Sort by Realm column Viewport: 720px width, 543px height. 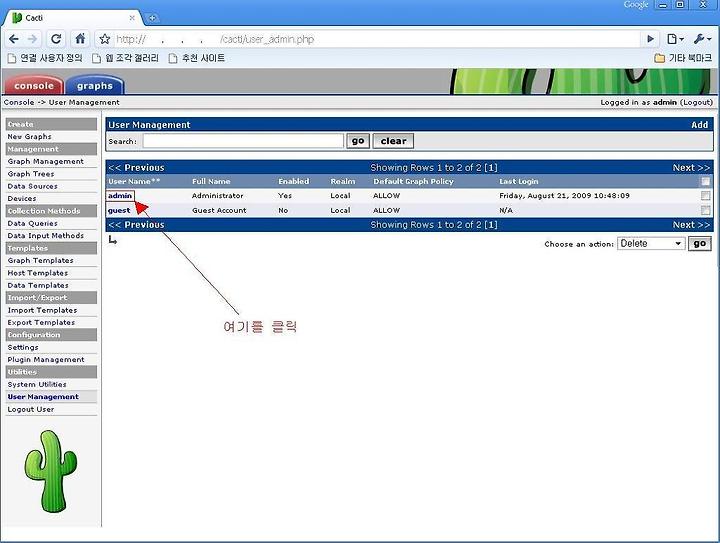[343, 181]
